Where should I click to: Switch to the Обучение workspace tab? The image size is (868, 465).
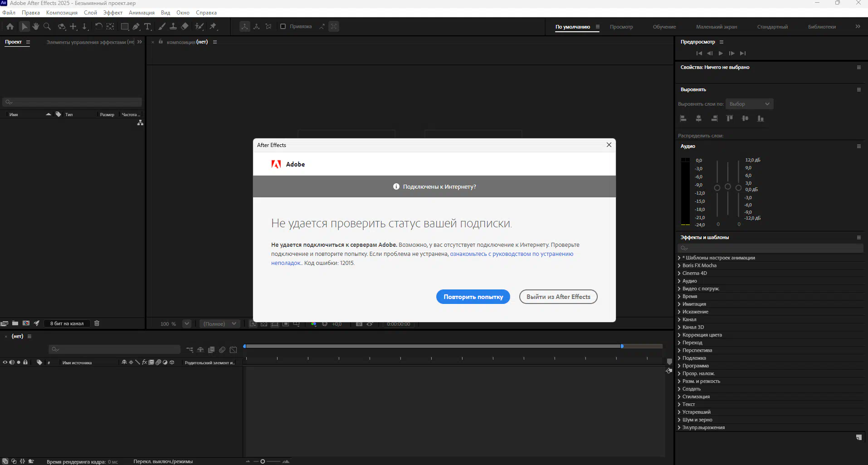(x=664, y=27)
